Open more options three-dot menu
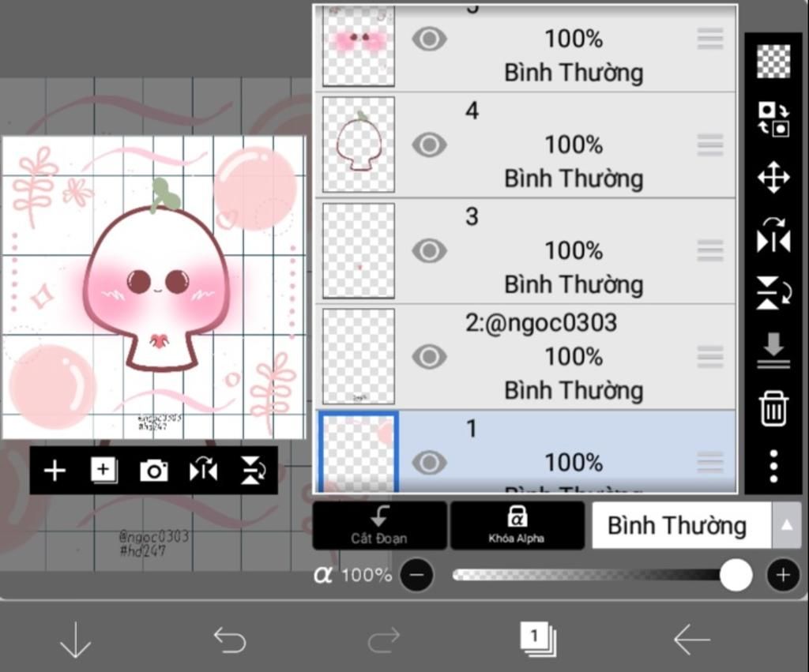Viewport: 809px width, 672px height. coord(773,466)
